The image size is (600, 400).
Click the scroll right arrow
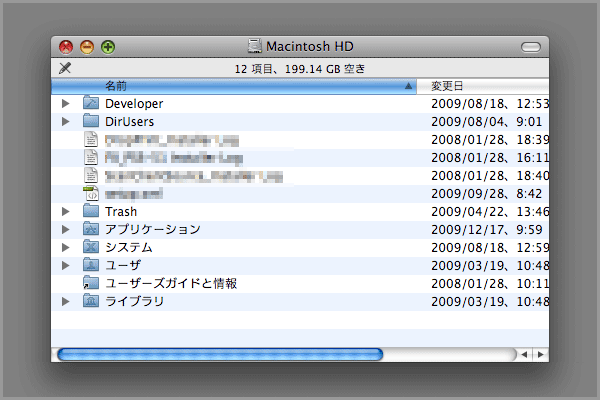[x=540, y=354]
